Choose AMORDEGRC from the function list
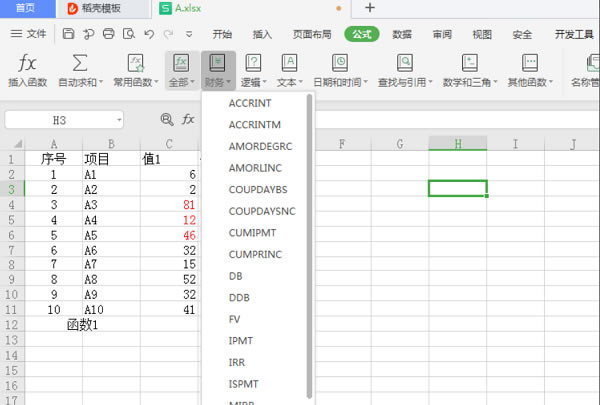This screenshot has width=600, height=405. (x=260, y=146)
